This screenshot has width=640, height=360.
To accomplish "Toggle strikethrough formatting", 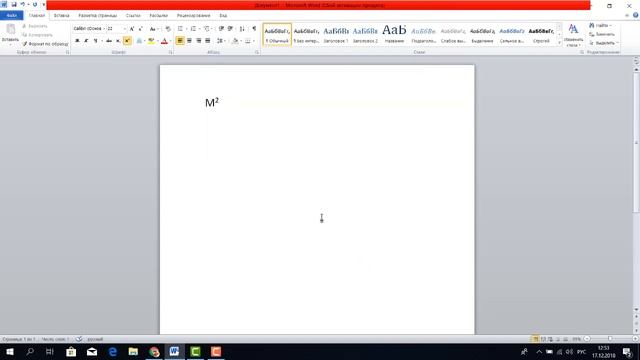I will [109, 41].
